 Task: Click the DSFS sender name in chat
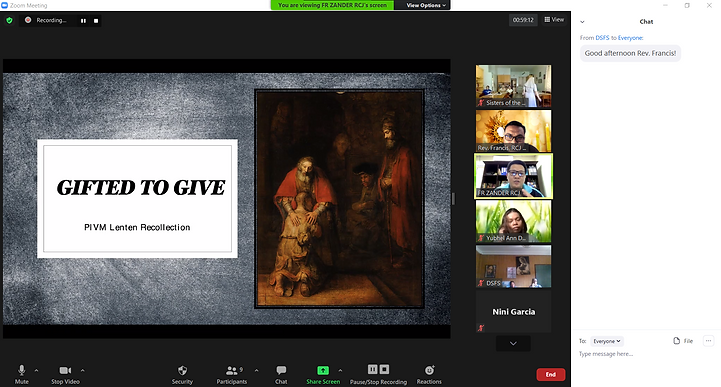click(x=602, y=38)
